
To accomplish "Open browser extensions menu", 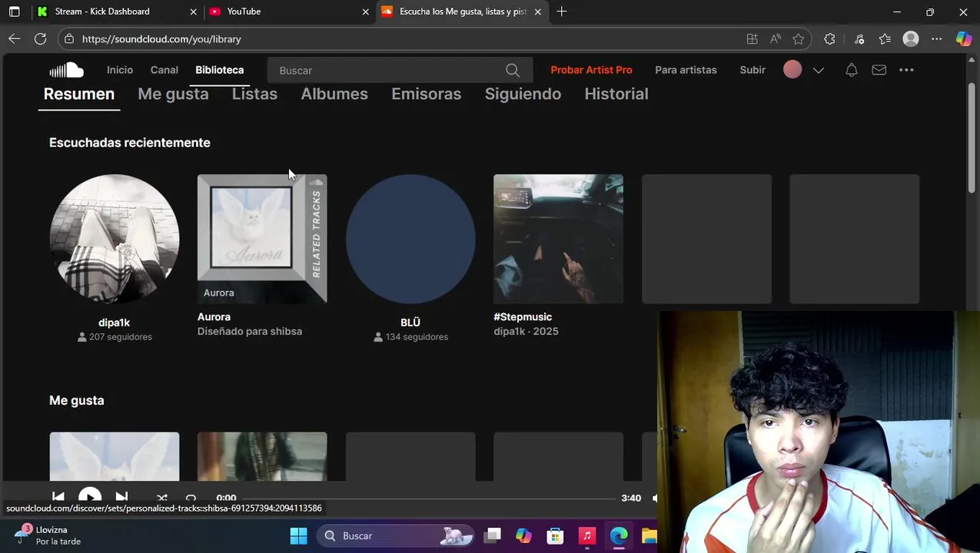I will (x=829, y=38).
